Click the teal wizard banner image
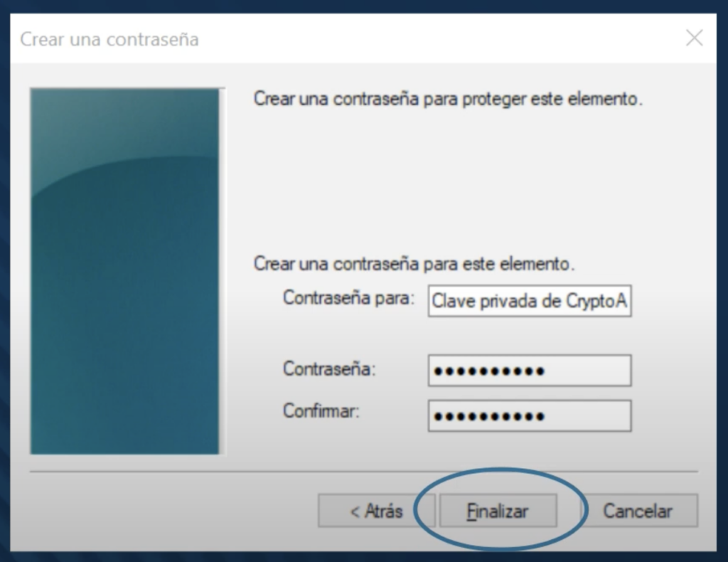Screen dimensions: 728x562 pyautogui.click(x=125, y=271)
